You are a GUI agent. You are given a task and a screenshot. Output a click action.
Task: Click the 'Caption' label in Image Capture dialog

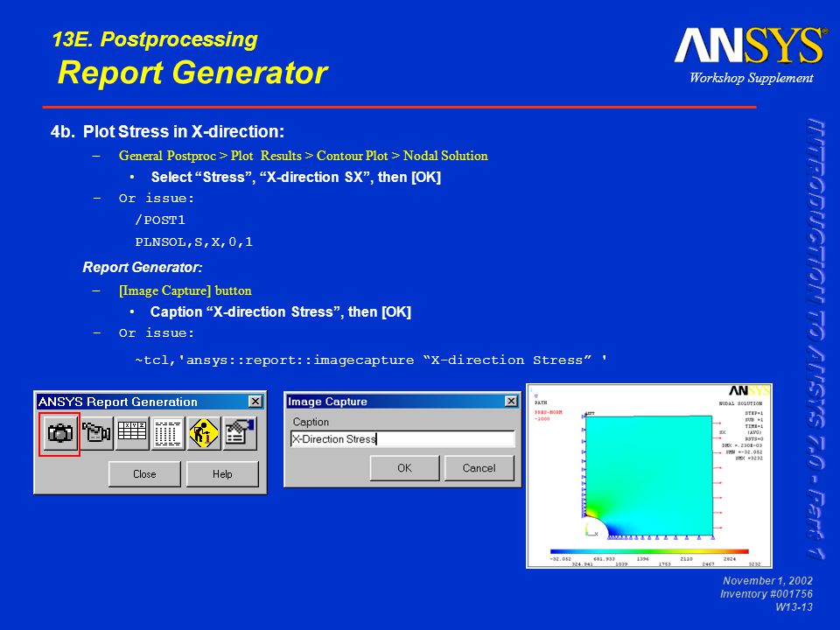point(311,422)
